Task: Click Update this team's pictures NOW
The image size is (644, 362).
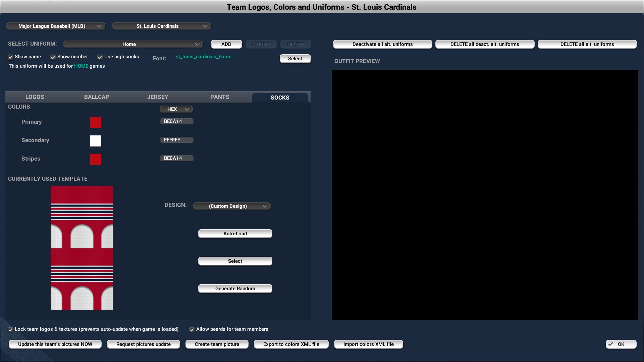Action: click(x=55, y=344)
